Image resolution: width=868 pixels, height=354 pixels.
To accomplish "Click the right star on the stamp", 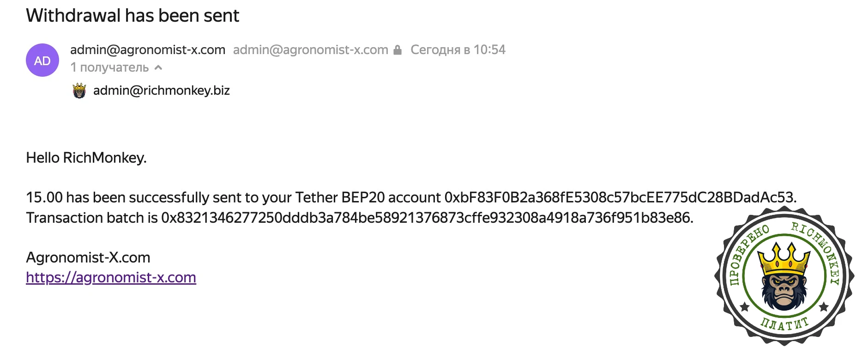I will pyautogui.click(x=824, y=307).
